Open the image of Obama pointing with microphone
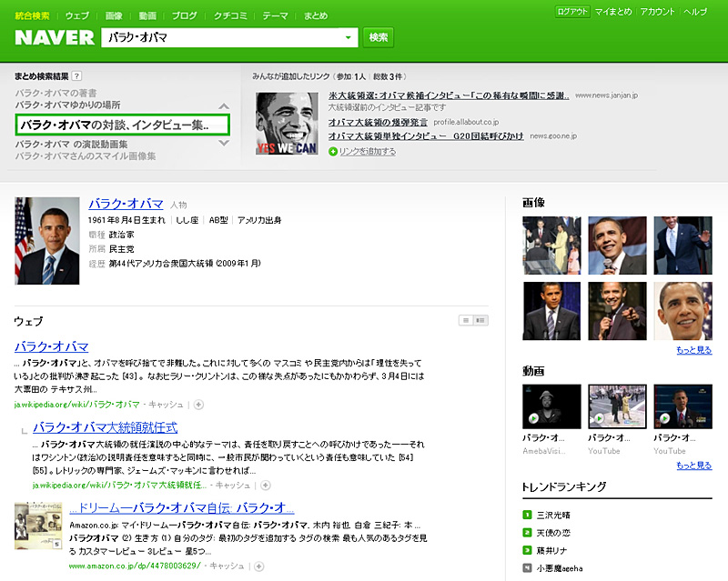 click(x=618, y=311)
